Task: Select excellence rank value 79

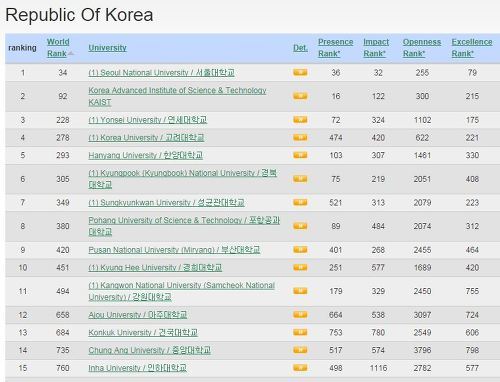Action: pyautogui.click(x=472, y=72)
